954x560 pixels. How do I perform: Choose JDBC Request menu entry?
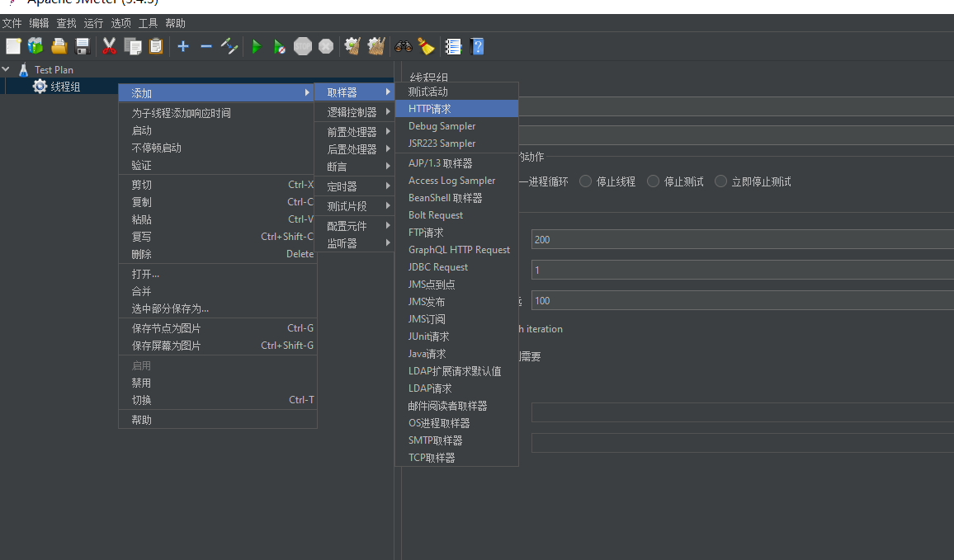pos(457,267)
